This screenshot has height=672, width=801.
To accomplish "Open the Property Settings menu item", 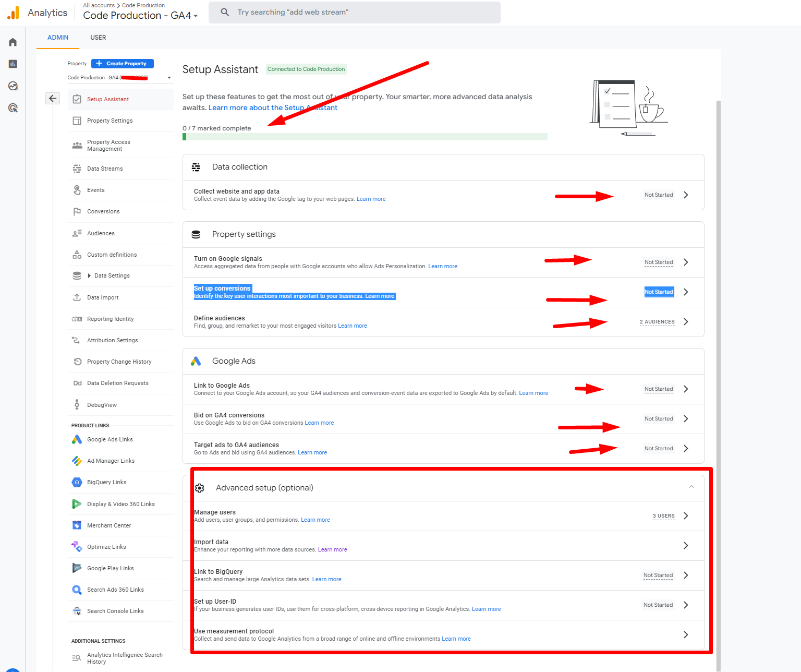I will pyautogui.click(x=110, y=121).
